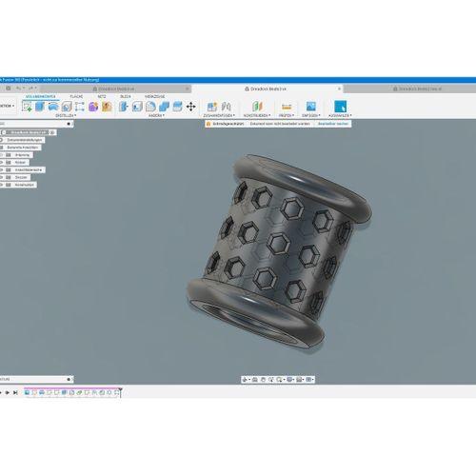Toggle visibility of the Konstruktion folder
Image resolution: width=476 pixels, height=476 pixels.
click(2, 185)
